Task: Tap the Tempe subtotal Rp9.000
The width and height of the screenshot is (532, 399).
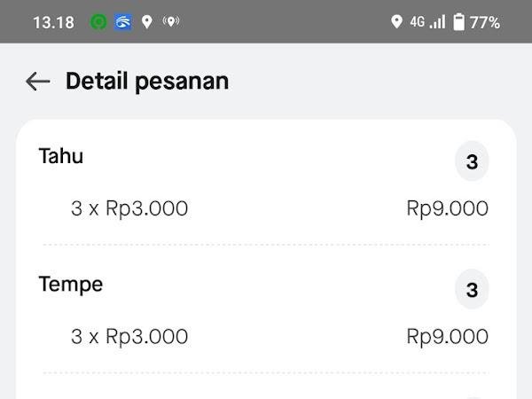Action: 447,337
